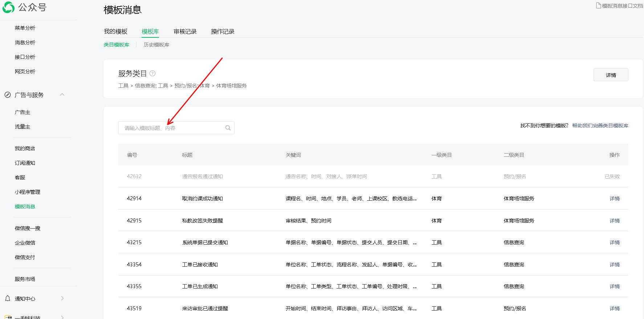Open 广告主 in sidebar
644x319 pixels.
23,112
